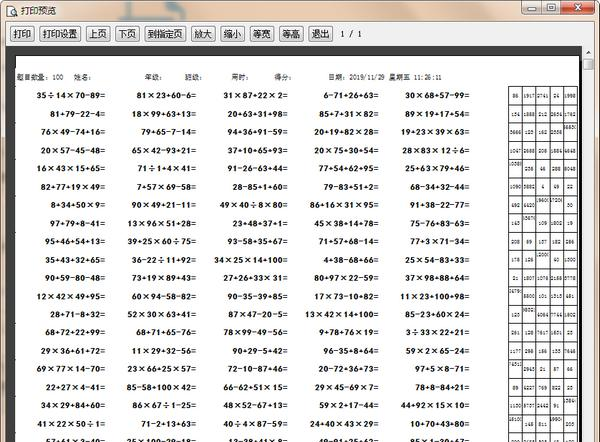Fit page width with 等宽 button

(x=262, y=34)
